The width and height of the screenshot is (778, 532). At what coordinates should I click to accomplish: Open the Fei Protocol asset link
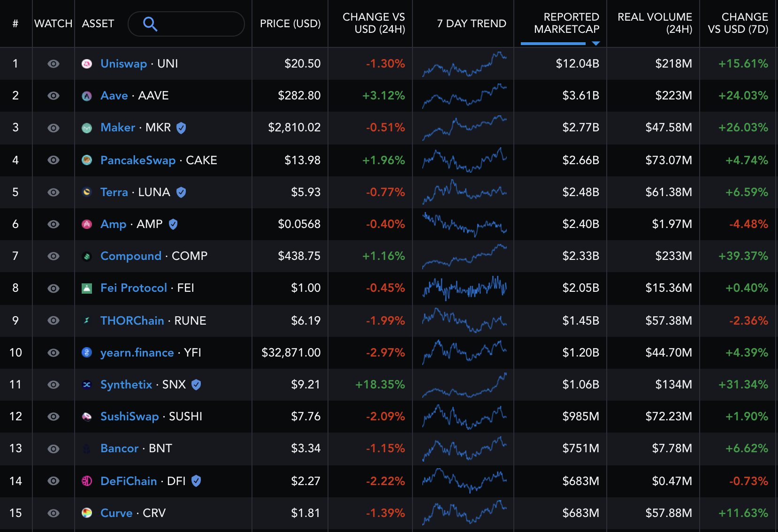134,288
